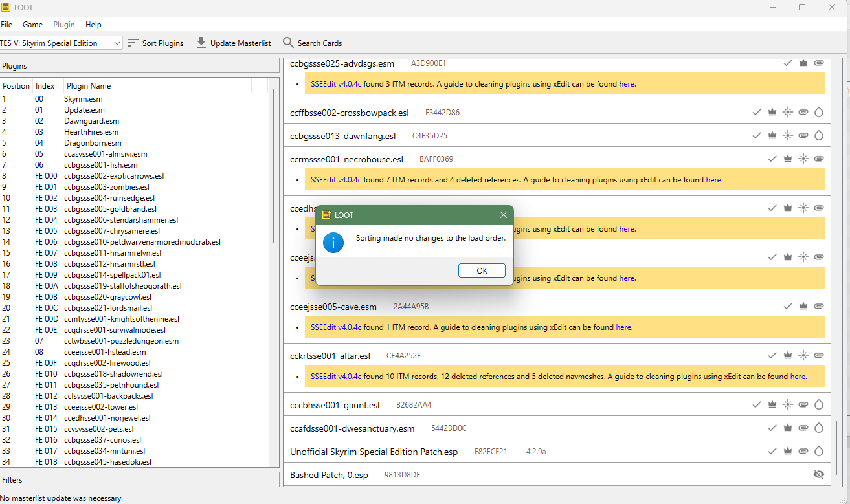850x504 pixels.
Task: Select ccfsvsse001-backpacks.esl plugin row
Action: (135, 396)
